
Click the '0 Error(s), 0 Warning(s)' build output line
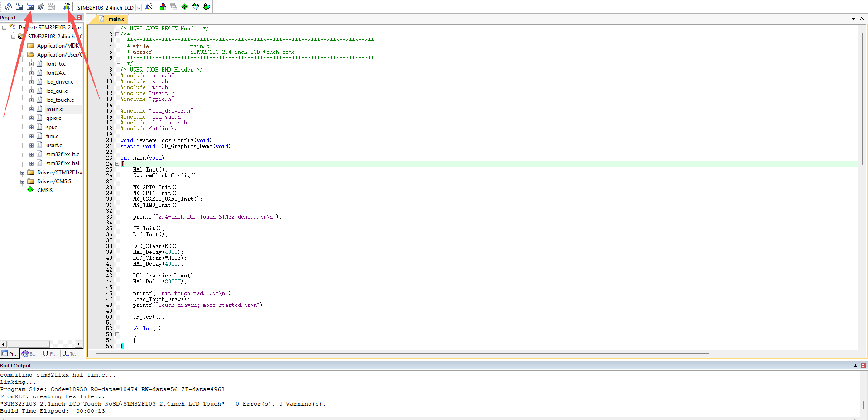(163, 404)
